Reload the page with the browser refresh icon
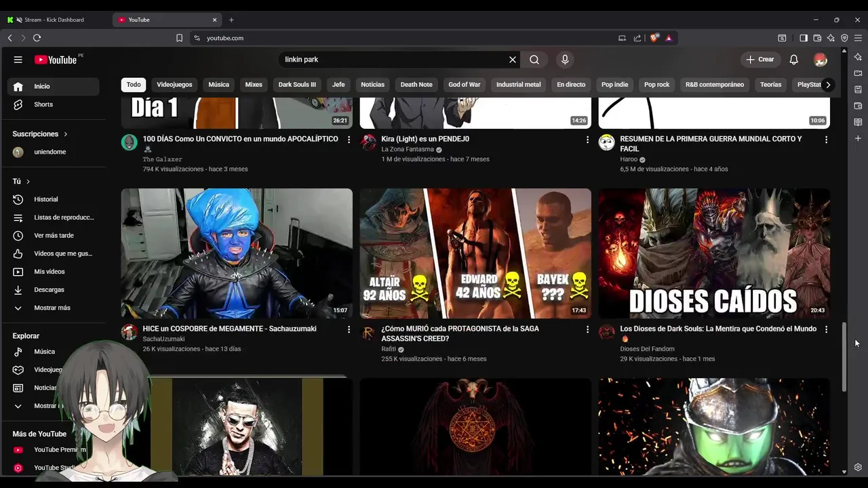Screen dimensions: 868x488 tap(37, 38)
